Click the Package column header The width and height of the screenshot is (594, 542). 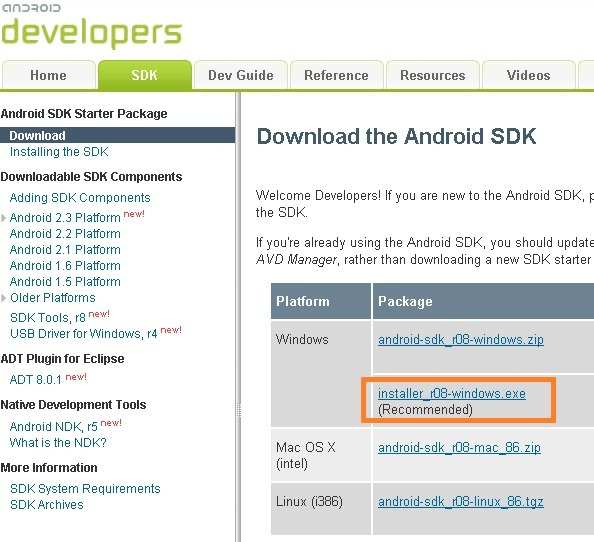[x=483, y=301]
